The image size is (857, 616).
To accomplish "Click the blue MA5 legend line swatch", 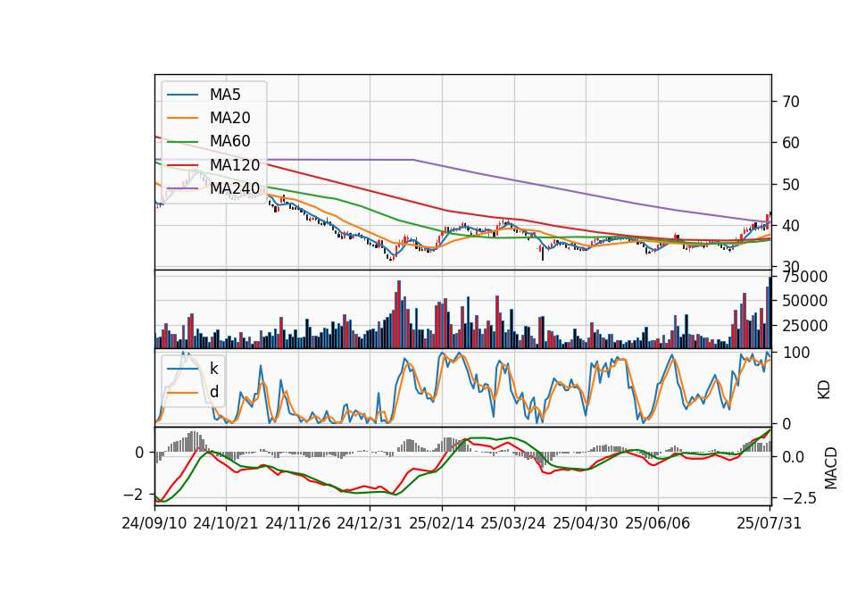I will pos(182,96).
